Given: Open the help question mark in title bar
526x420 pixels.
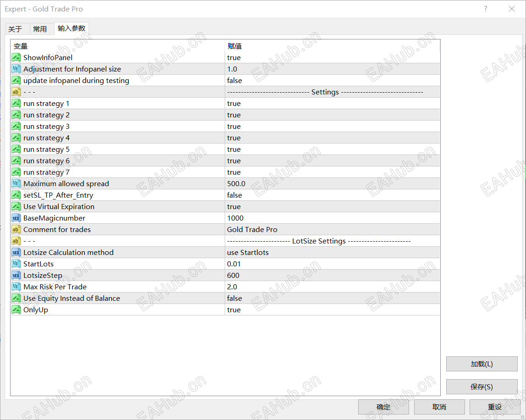Looking at the screenshot, I should pos(485,9).
